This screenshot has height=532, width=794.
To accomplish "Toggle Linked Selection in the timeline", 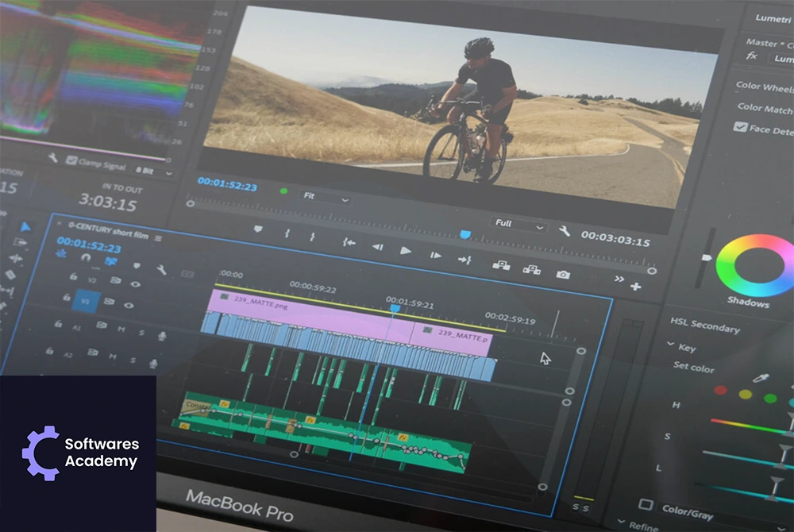I will [111, 261].
